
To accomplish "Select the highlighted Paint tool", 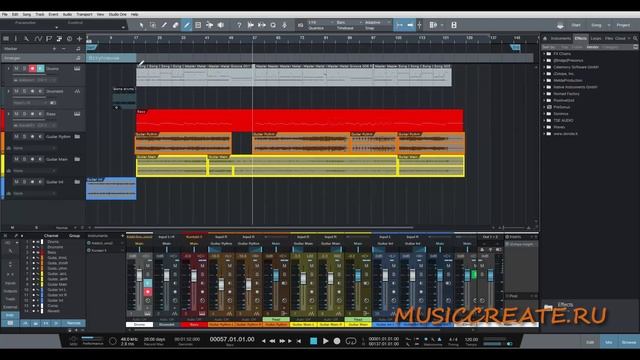I will (x=187, y=25).
